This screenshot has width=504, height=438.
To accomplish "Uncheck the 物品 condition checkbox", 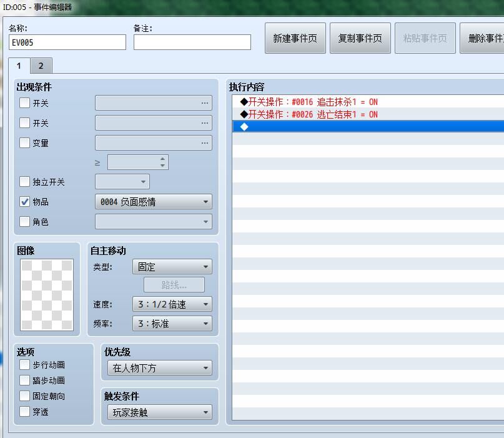I will tap(24, 202).
